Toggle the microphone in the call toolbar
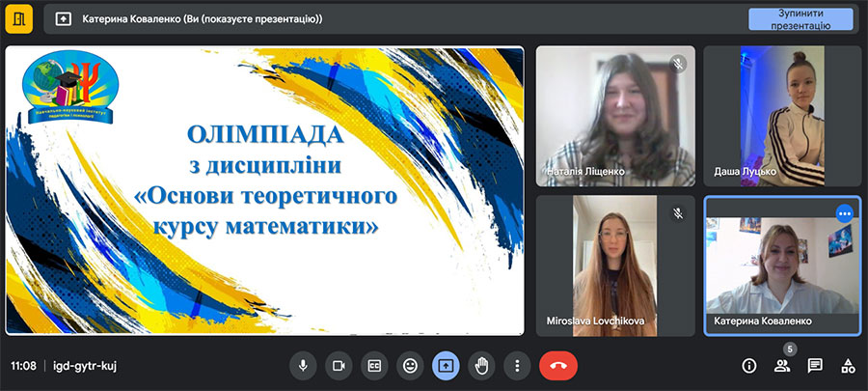 303,366
